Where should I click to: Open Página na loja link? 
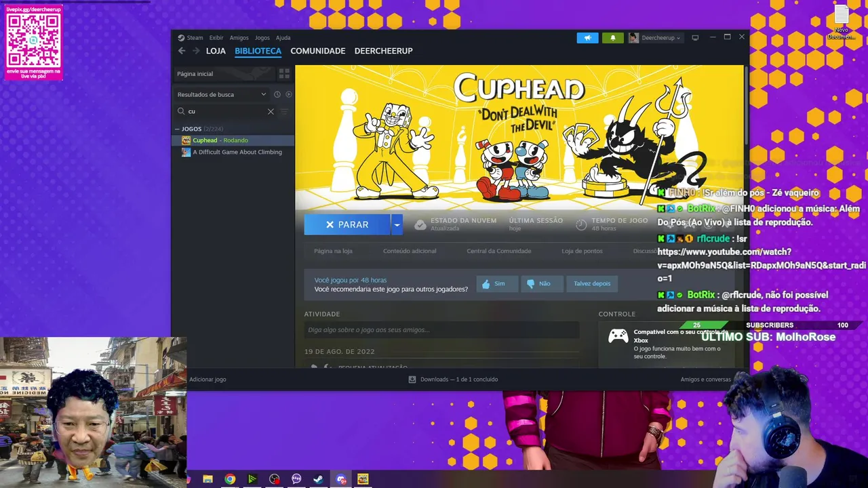coord(333,251)
